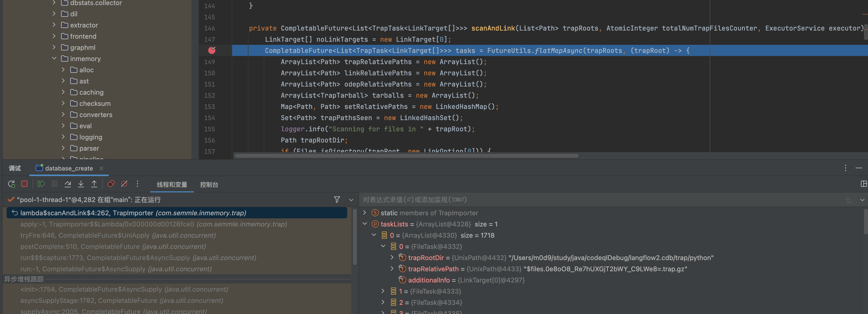868x314 pixels.
Task: Stop the debug session with the red square
Action: click(24, 184)
